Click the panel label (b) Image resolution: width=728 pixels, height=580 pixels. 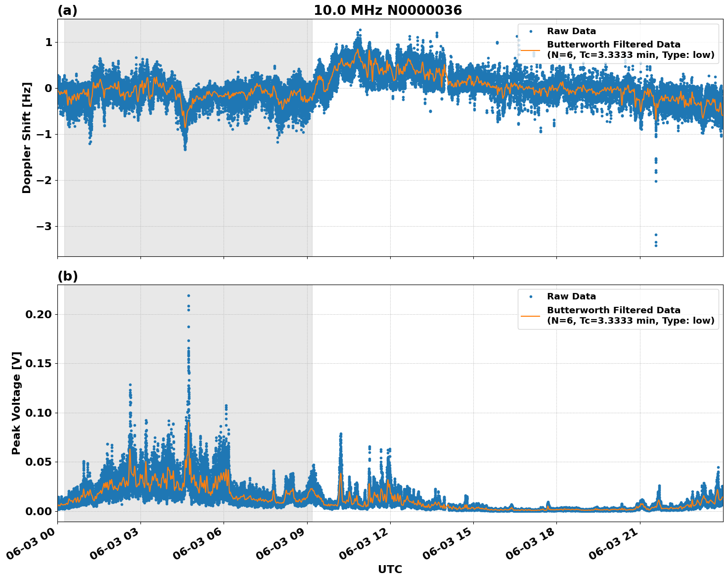[68, 276]
